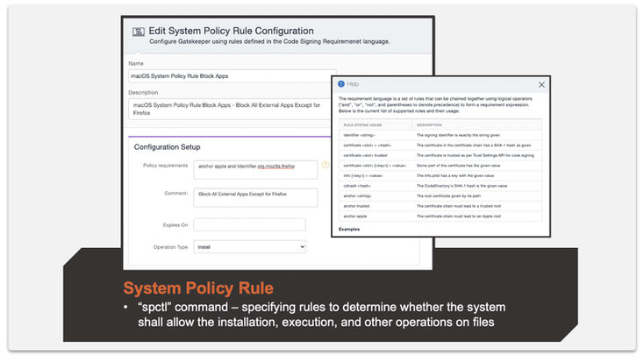The height and width of the screenshot is (362, 644).
Task: Click the 'Edit System Policy Rule Configuration' title
Action: (x=232, y=31)
